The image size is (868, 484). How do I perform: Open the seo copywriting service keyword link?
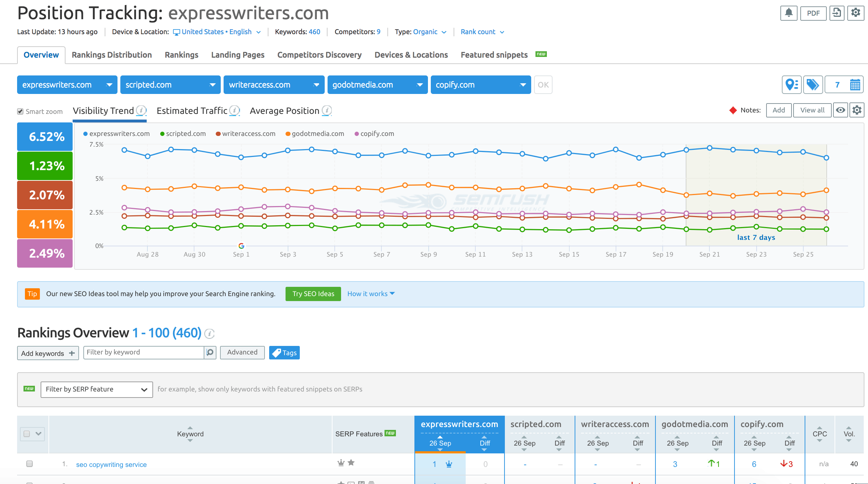click(111, 464)
